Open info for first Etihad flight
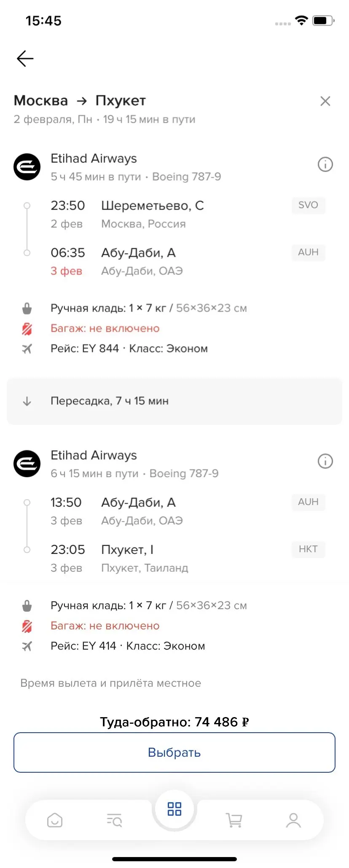Screen dimensions: 349x868 325,164
